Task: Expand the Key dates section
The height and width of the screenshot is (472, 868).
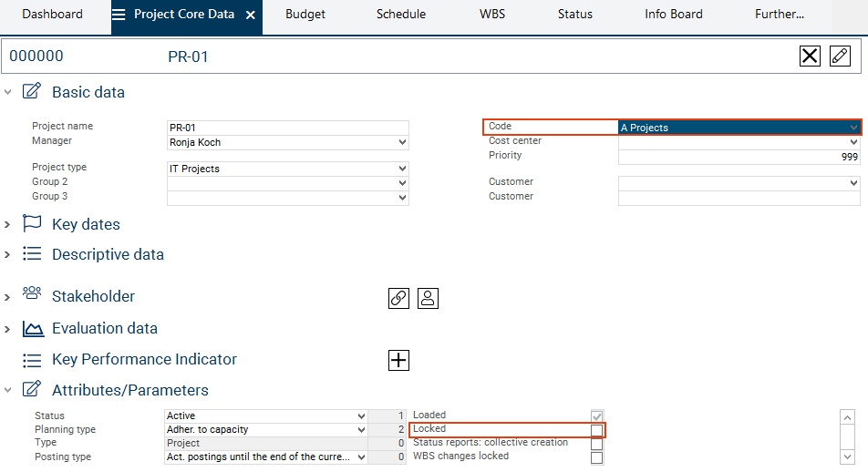Action: pos(8,225)
